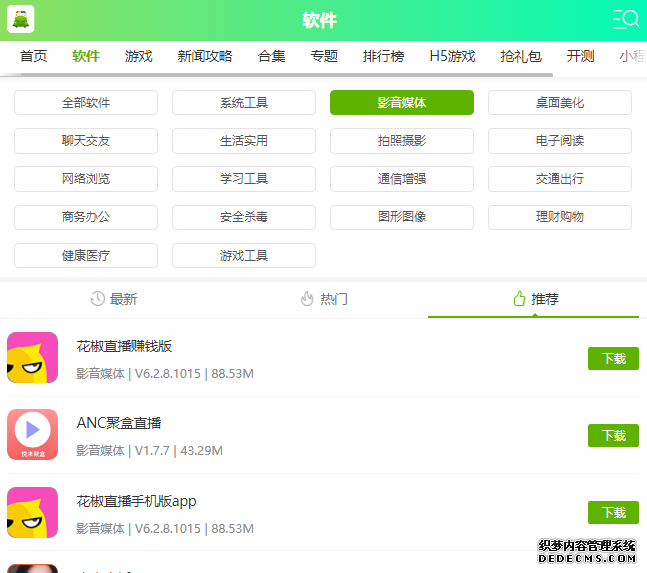Download 花椒直播赚钱版 with 下载 button
Screen dimensions: 647x573
[x=613, y=358]
